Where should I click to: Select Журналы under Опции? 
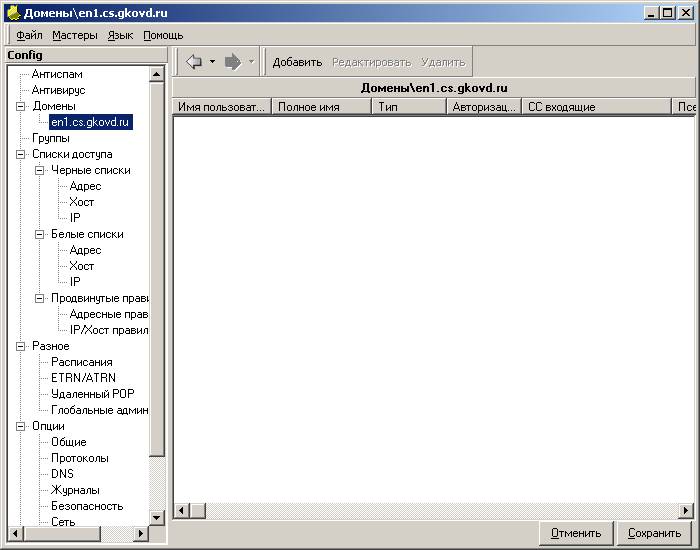click(75, 490)
